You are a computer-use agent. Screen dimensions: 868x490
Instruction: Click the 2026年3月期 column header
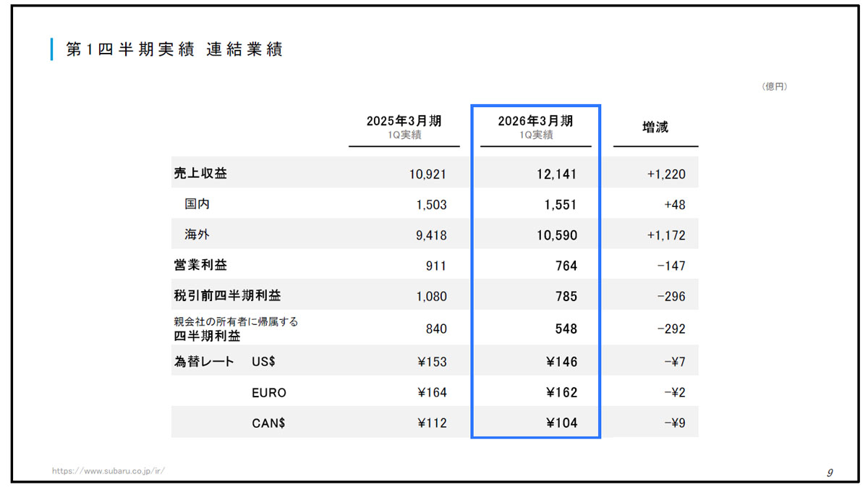click(x=535, y=121)
